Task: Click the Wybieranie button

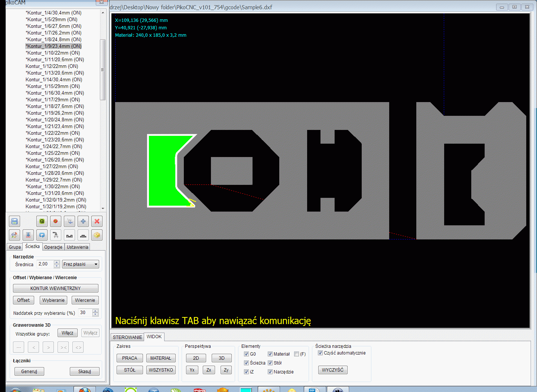Action: pyautogui.click(x=53, y=300)
